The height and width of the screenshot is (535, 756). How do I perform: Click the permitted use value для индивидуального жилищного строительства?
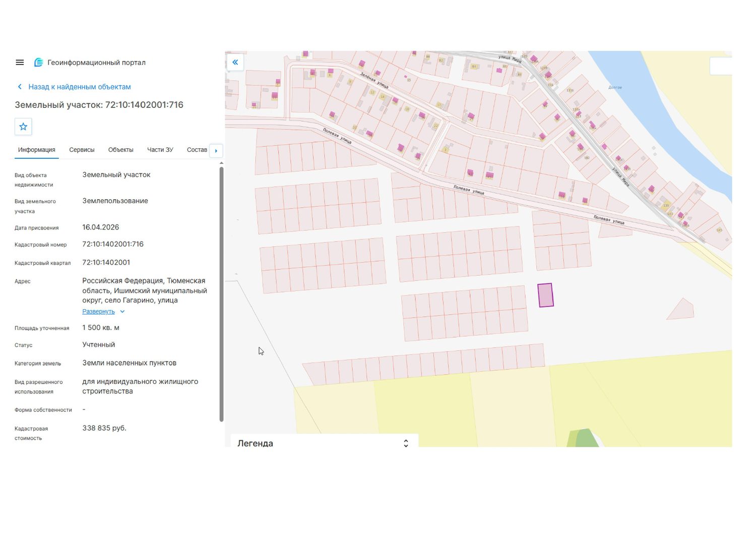click(140, 386)
